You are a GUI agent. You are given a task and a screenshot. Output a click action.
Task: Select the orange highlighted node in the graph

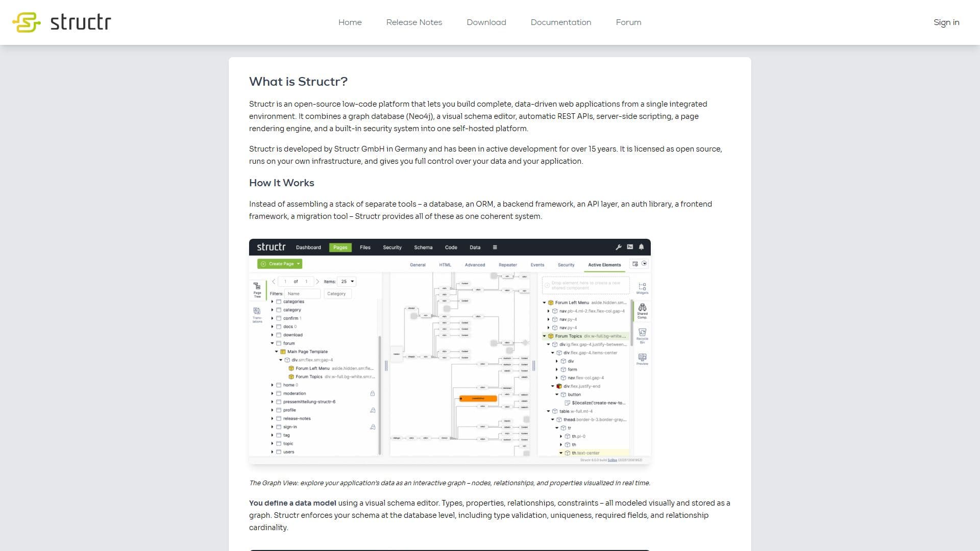pyautogui.click(x=478, y=398)
